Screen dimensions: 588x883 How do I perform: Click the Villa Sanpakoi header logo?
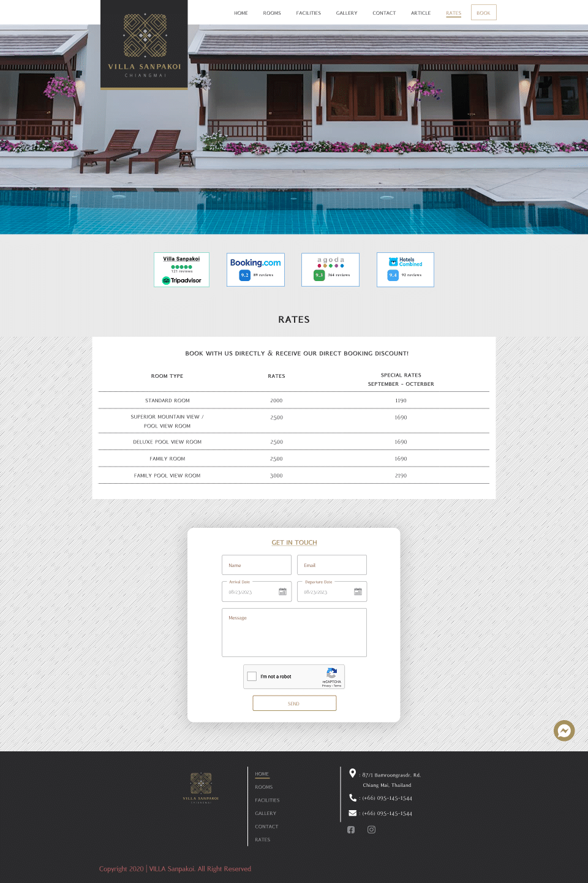click(145, 45)
